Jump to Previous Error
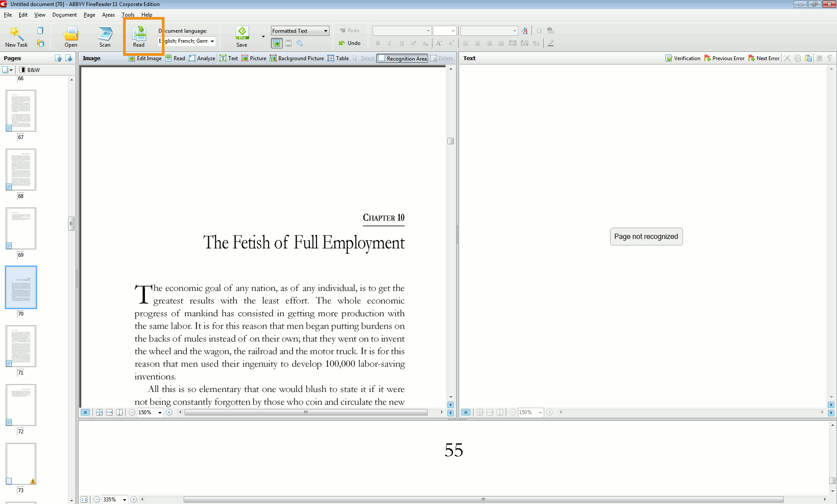This screenshot has height=504, width=837. point(724,58)
